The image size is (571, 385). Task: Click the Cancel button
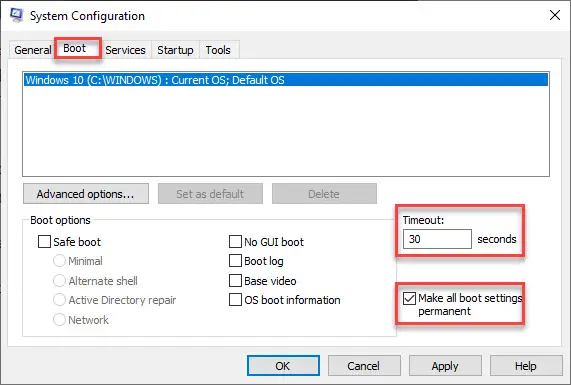click(x=364, y=366)
